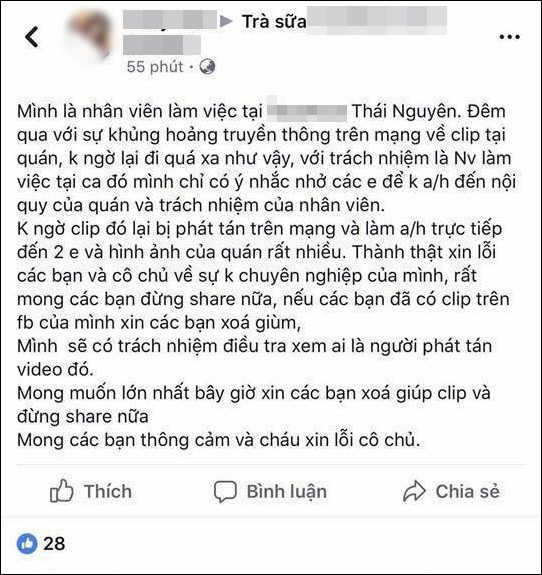Open the blurred poster name link
Screen dimensions: 542x575
pos(170,19)
